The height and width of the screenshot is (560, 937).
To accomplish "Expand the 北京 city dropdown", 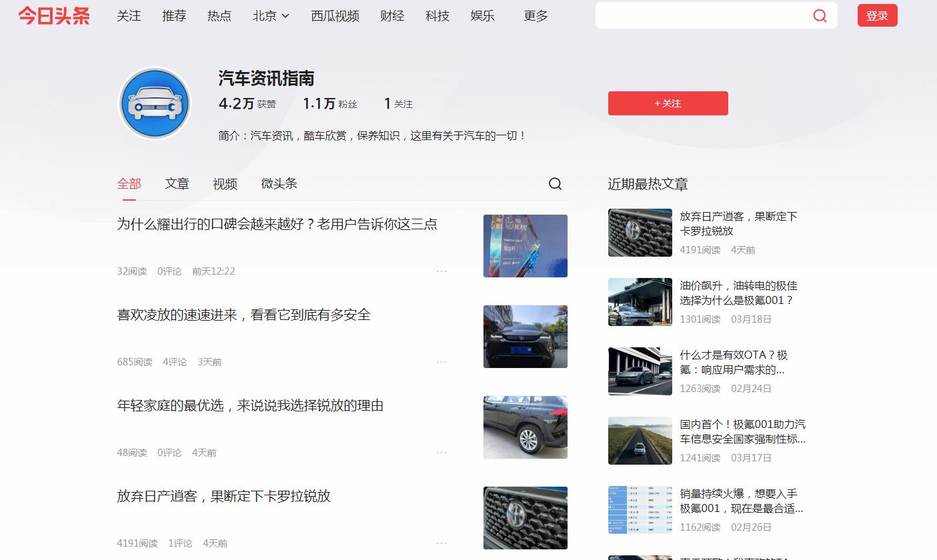I will coord(271,15).
